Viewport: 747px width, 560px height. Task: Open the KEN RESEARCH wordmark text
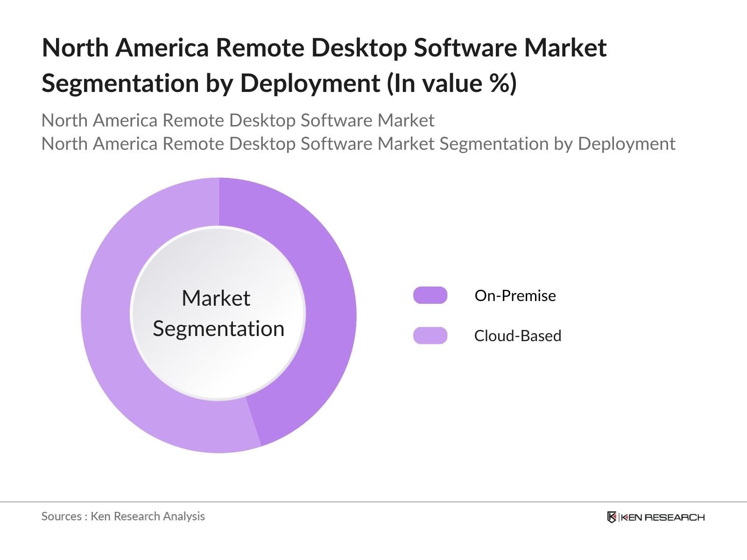(662, 517)
